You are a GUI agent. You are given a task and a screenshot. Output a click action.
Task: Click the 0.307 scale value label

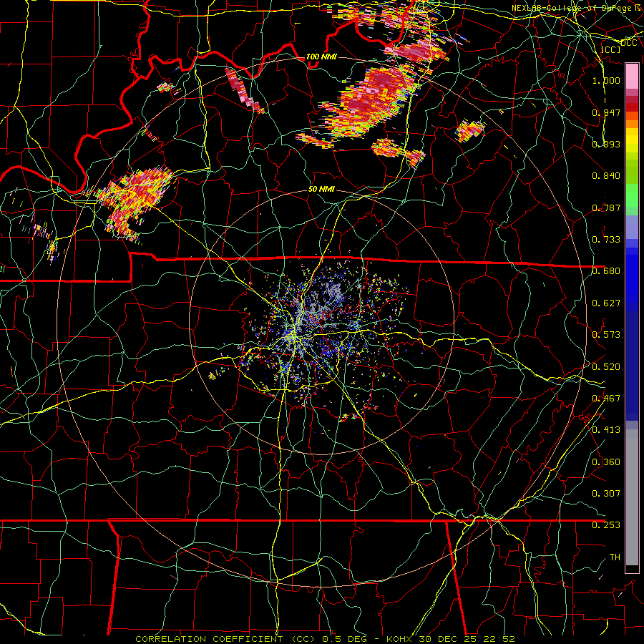606,494
